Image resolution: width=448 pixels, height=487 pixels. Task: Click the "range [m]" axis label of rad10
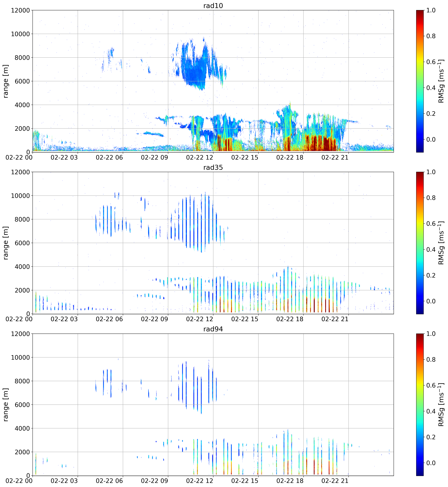click(6, 81)
